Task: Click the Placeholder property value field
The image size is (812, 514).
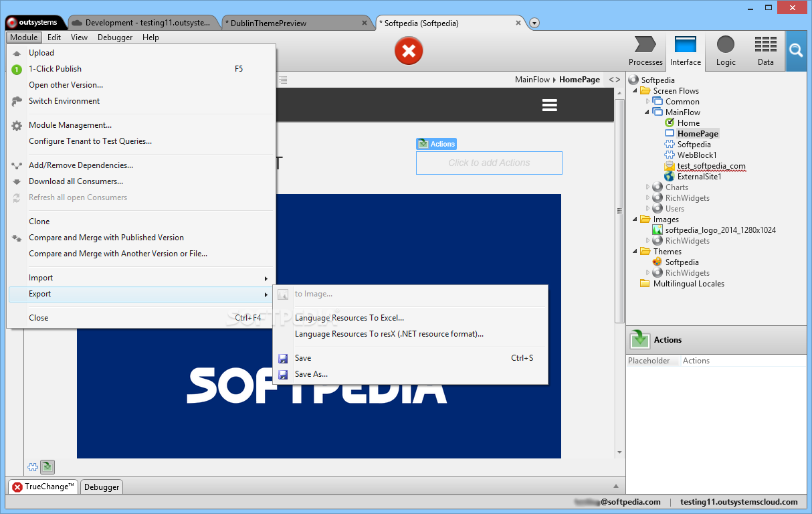Action: point(743,361)
